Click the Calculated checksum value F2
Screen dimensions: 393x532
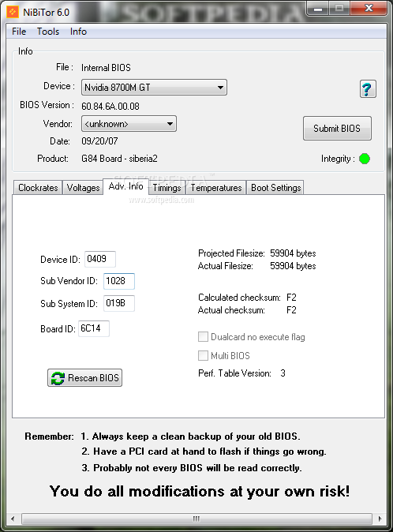pos(291,298)
